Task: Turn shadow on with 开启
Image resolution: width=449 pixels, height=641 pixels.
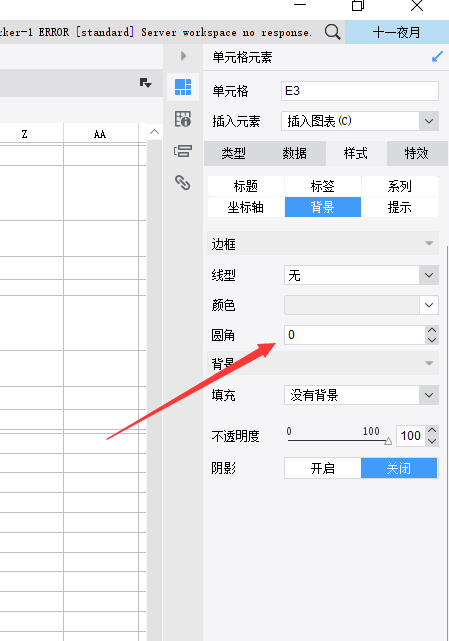Action: [323, 468]
